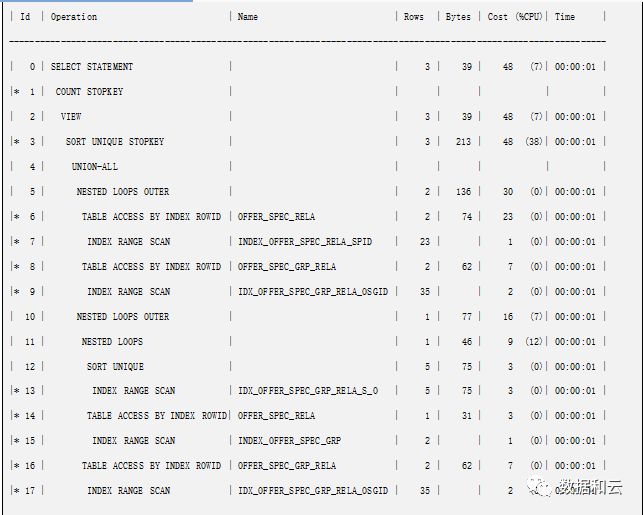Select the "COUNT STOPKEY" operation text
Screen dimensions: 643x515
coord(89,92)
